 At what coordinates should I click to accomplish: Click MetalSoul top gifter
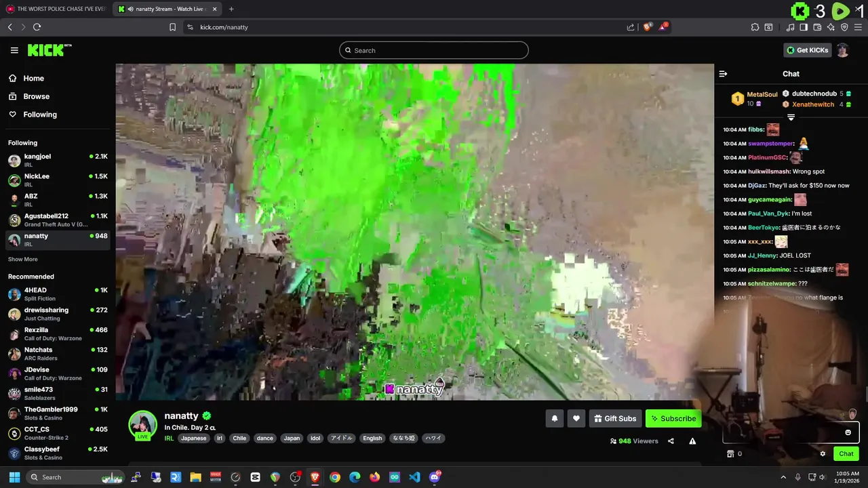click(x=754, y=99)
